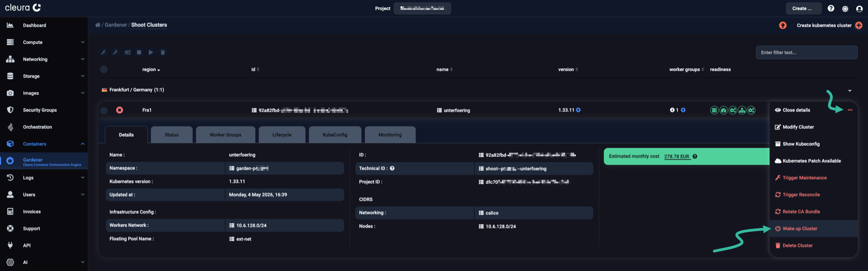Choose Trigger Reconcile from actions menu

(x=797, y=195)
